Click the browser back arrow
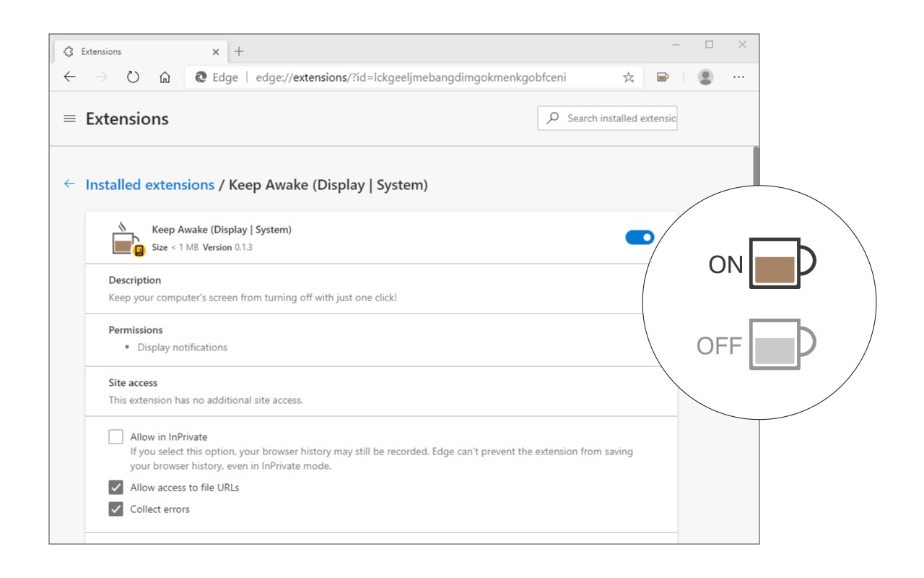The height and width of the screenshot is (578, 924). click(69, 77)
